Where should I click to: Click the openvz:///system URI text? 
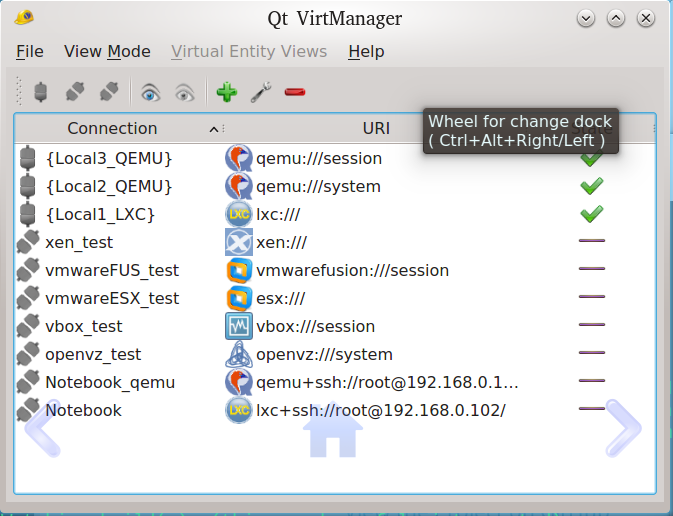[324, 355]
